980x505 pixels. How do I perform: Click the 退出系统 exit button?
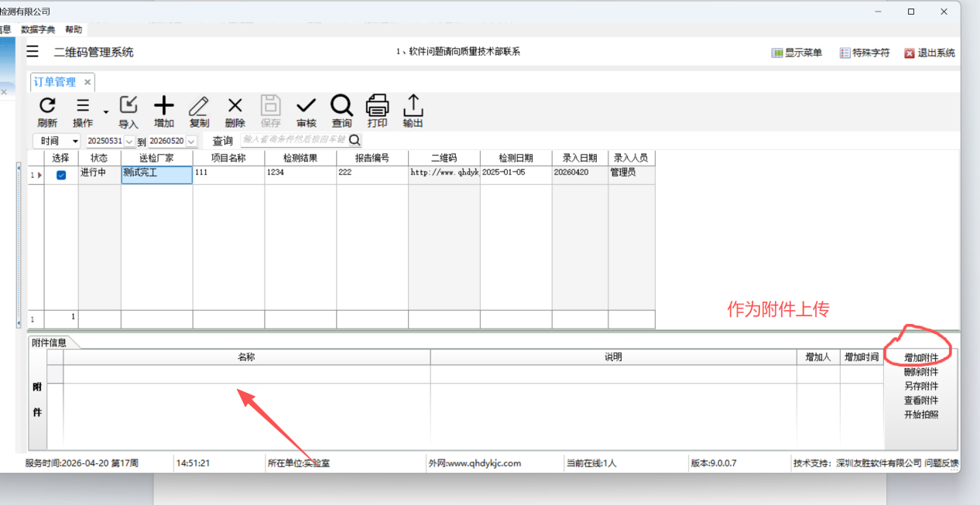click(x=930, y=53)
